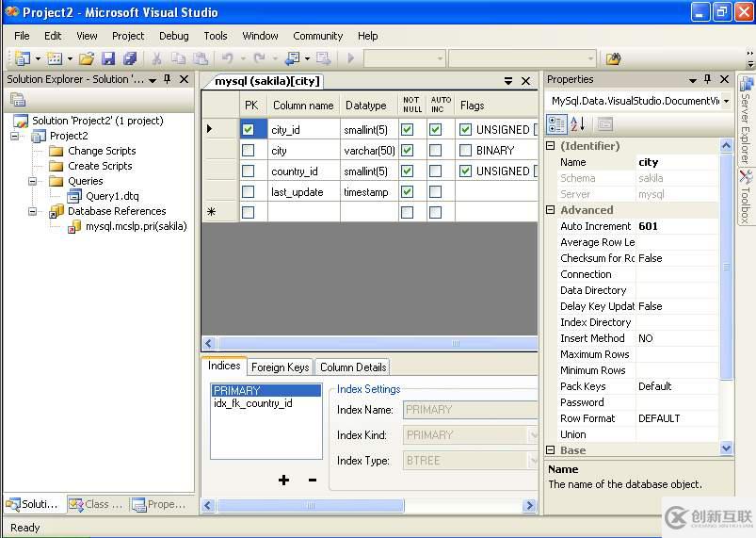Select idx_fk_country_id in the index list
The width and height of the screenshot is (756, 538).
pos(253,403)
